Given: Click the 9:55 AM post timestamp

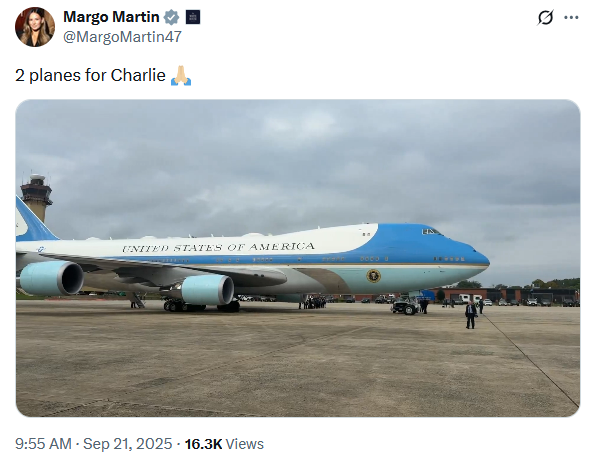Looking at the screenshot, I should (43, 444).
